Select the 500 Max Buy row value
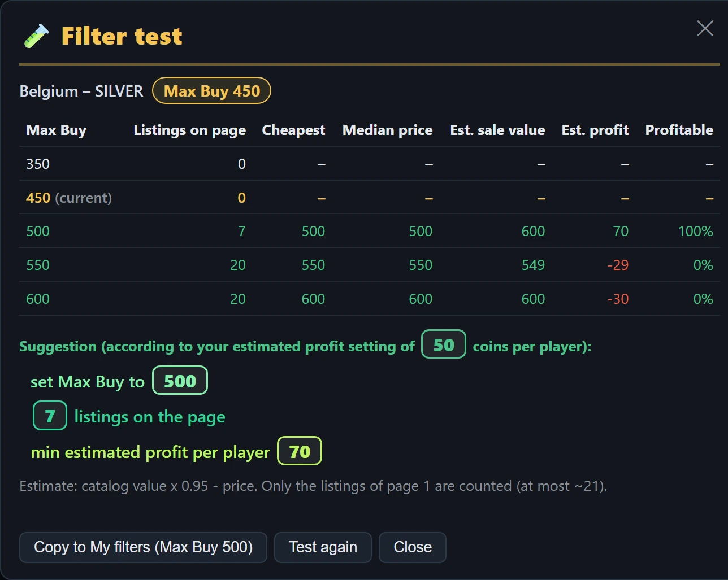 tap(38, 231)
